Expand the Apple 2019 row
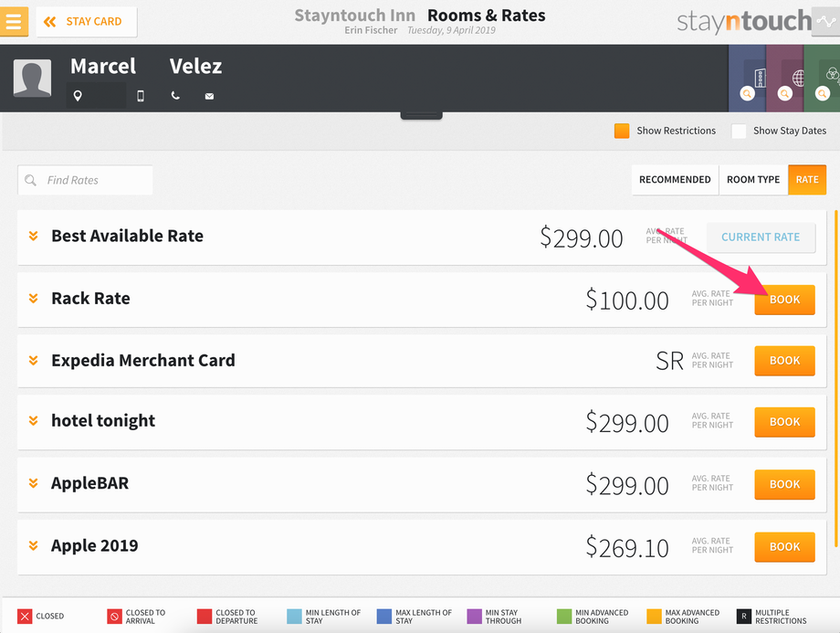 [33, 545]
